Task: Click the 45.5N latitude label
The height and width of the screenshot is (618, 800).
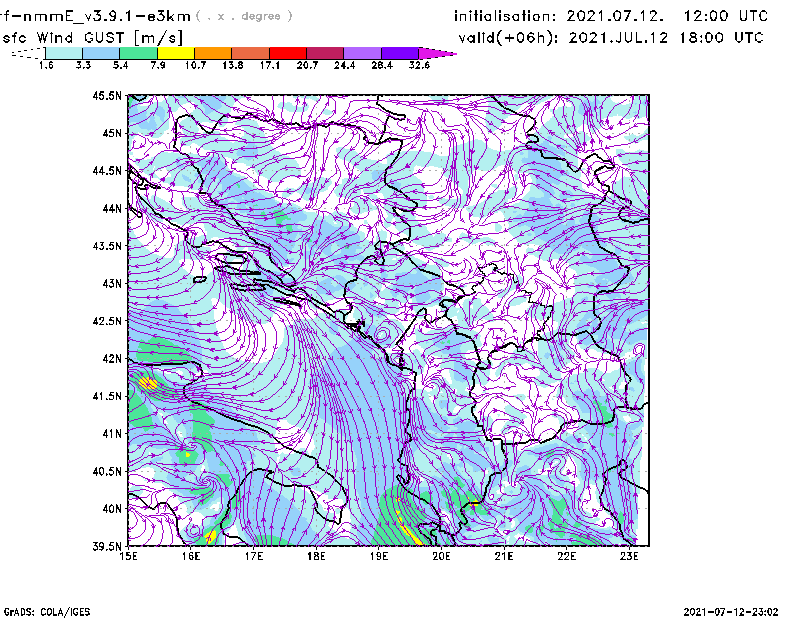Action: point(107,95)
